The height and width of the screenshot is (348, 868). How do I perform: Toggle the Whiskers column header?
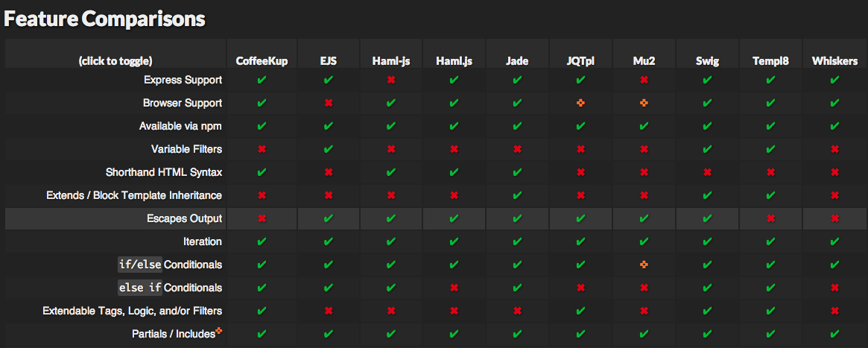pyautogui.click(x=834, y=61)
